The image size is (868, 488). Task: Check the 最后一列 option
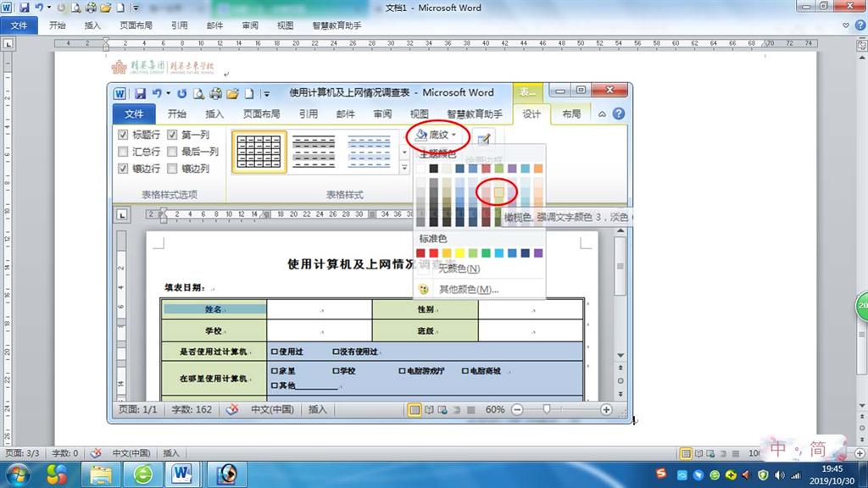tap(173, 152)
